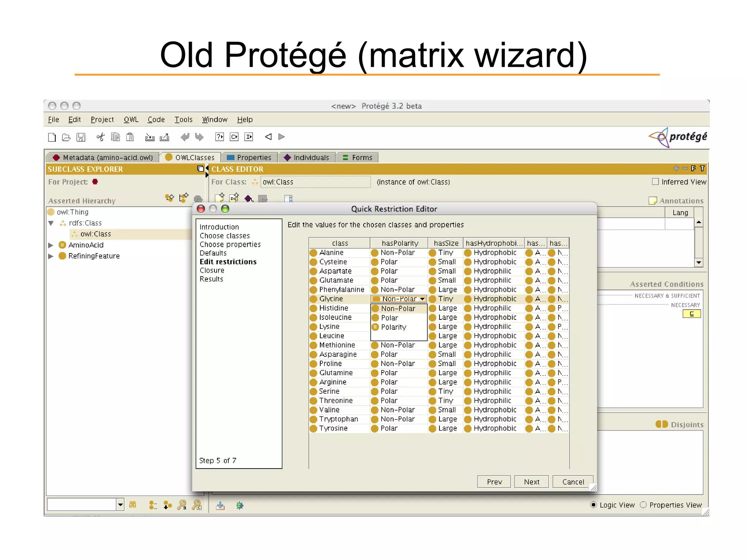Click the Create sibling class icon
The image size is (747, 560).
coord(184,198)
